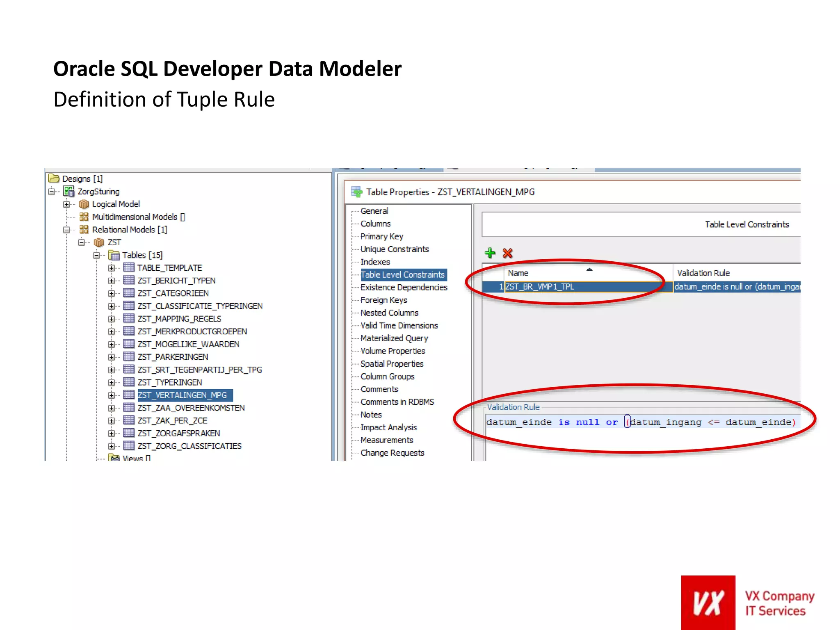The image size is (840, 630).
Task: Expand the ZST_MERKPRODUCTGROEPEN node
Action: [x=111, y=331]
